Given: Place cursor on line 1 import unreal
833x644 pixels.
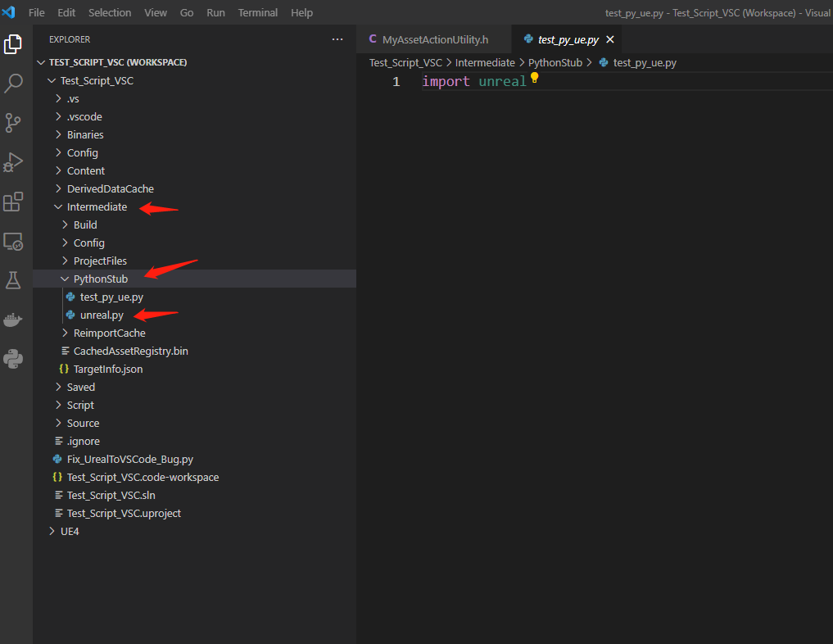Looking at the screenshot, I should pos(474,81).
